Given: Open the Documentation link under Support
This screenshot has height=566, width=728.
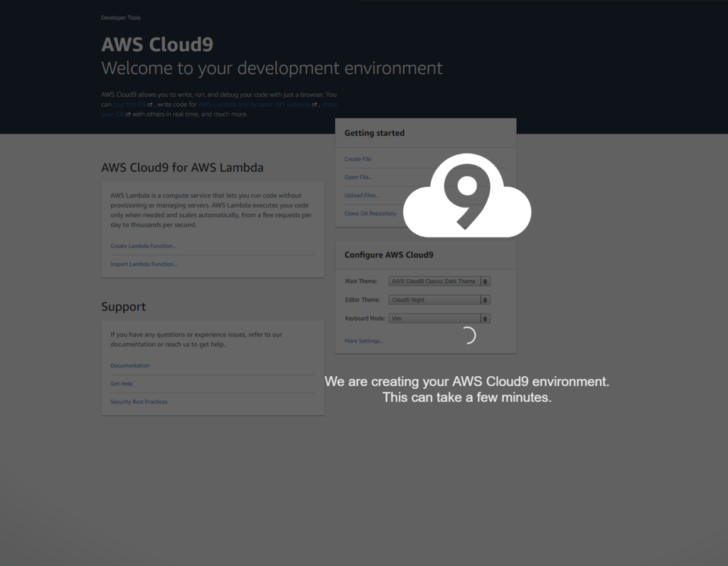Looking at the screenshot, I should [130, 365].
